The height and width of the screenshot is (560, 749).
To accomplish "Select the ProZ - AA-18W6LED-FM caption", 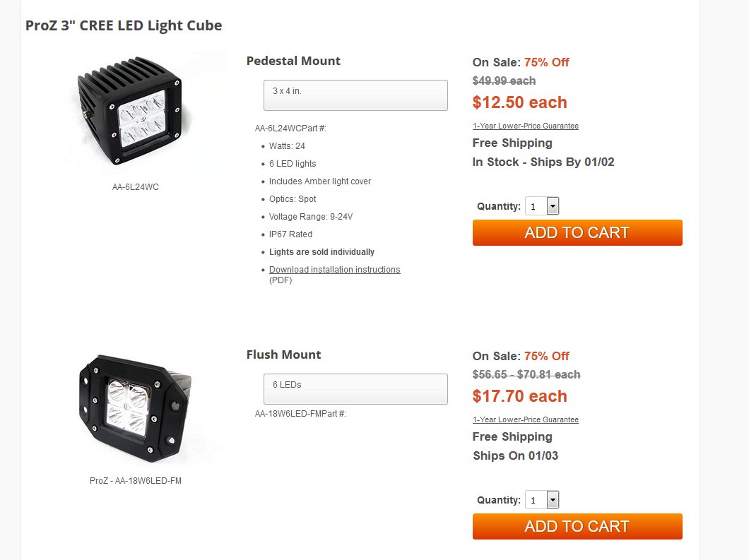I will pyautogui.click(x=135, y=481).
